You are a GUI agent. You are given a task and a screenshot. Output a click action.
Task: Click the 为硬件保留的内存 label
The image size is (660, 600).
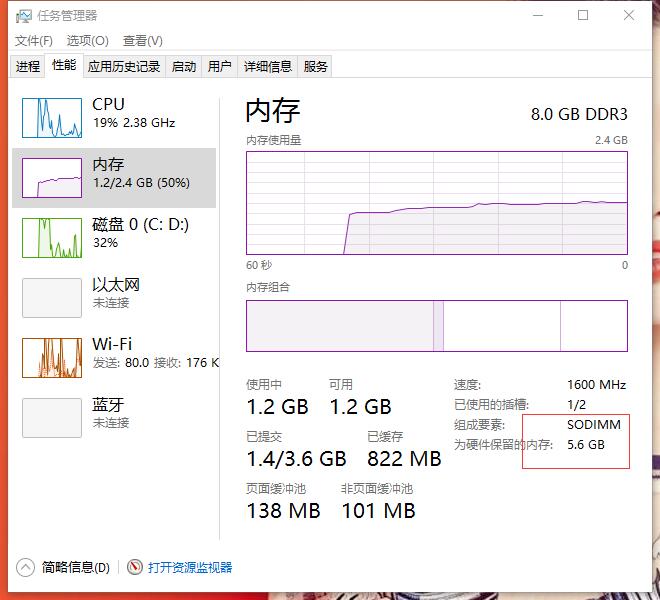click(x=503, y=445)
